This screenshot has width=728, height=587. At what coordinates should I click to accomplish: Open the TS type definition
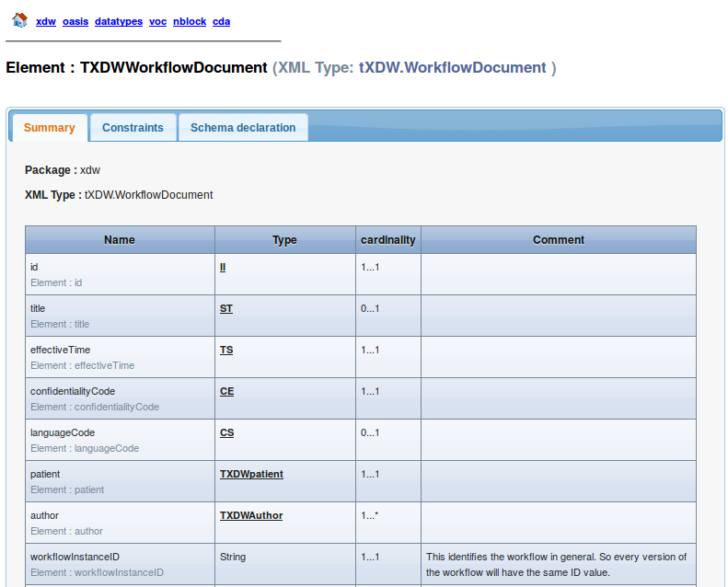click(x=226, y=350)
